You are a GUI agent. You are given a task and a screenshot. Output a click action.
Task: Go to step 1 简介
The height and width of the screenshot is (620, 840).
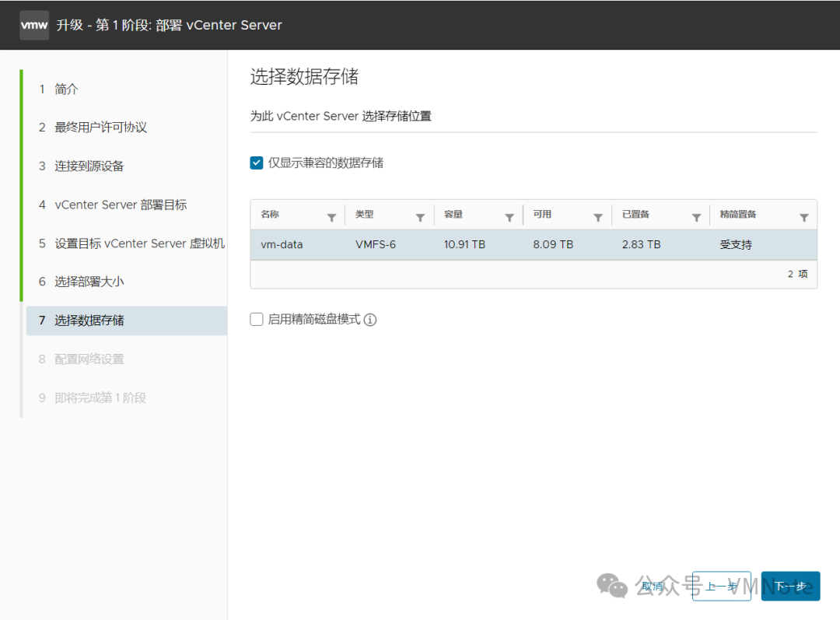pyautogui.click(x=58, y=89)
